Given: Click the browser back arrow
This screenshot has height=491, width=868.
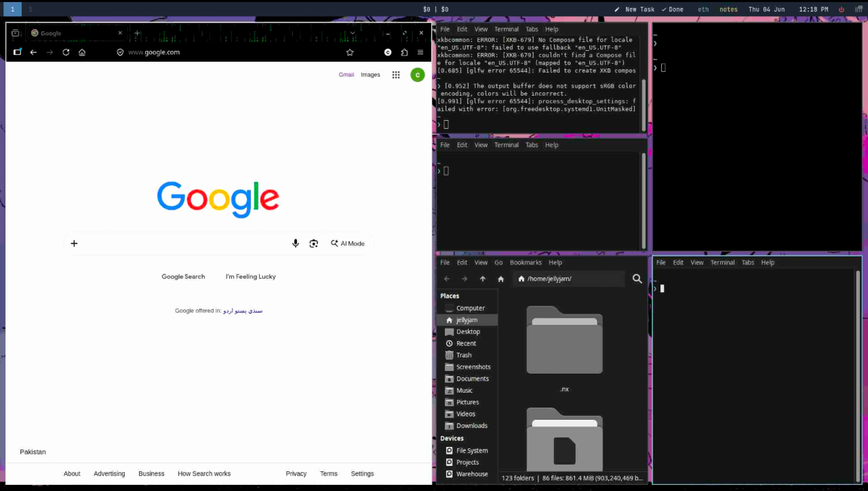Looking at the screenshot, I should coord(33,52).
